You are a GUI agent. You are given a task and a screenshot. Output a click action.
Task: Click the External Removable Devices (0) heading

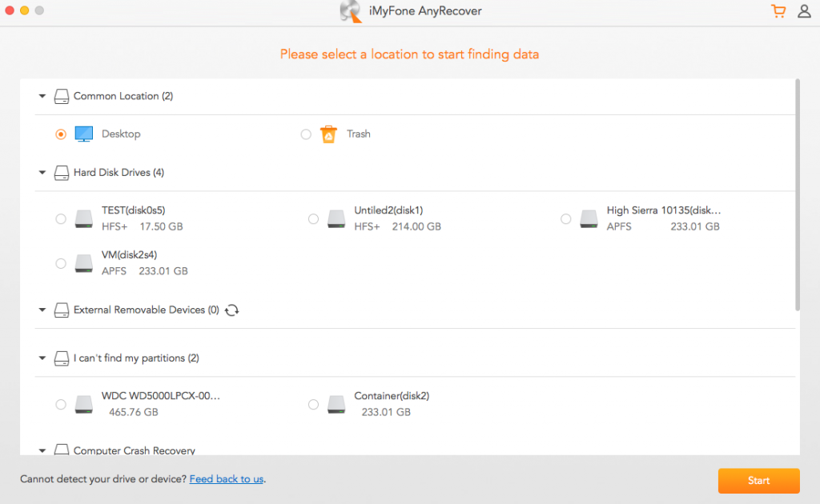tap(147, 310)
